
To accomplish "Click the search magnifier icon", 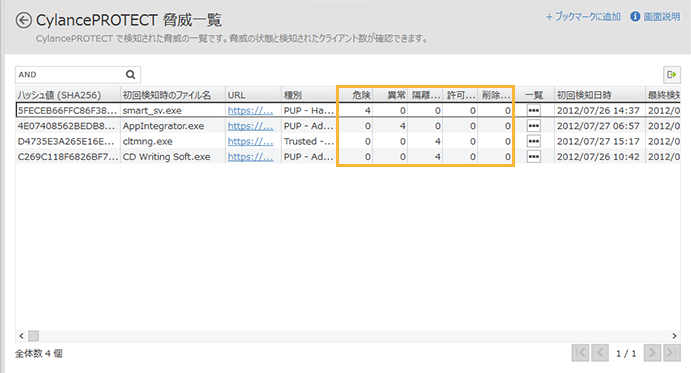I will tap(130, 75).
